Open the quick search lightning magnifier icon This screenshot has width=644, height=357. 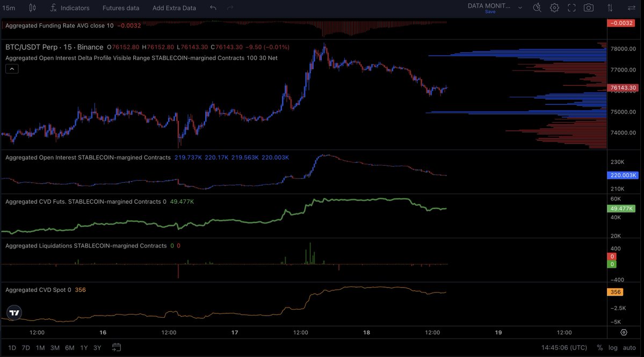pyautogui.click(x=537, y=8)
